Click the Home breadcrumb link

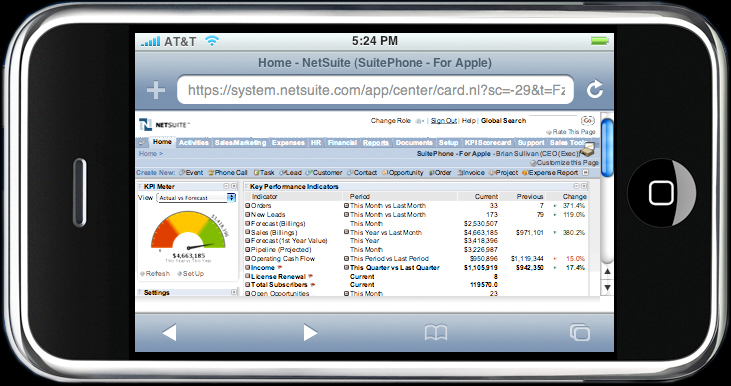[x=148, y=153]
